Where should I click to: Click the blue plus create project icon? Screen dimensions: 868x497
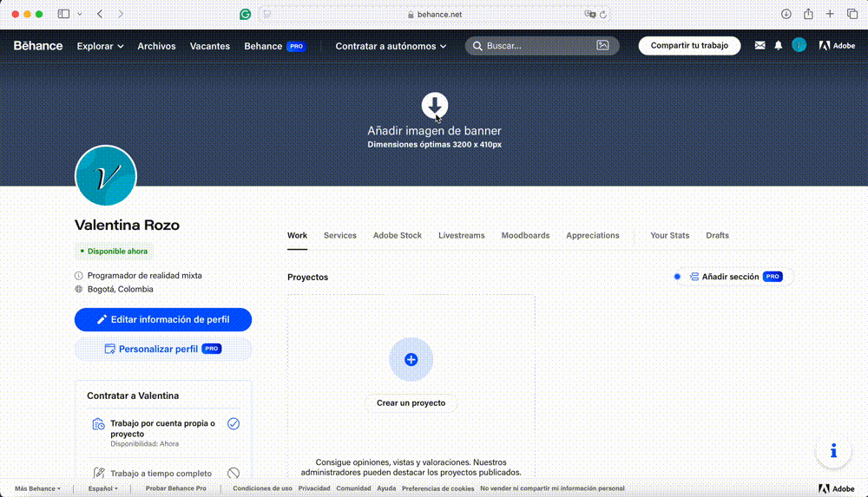pyautogui.click(x=411, y=360)
